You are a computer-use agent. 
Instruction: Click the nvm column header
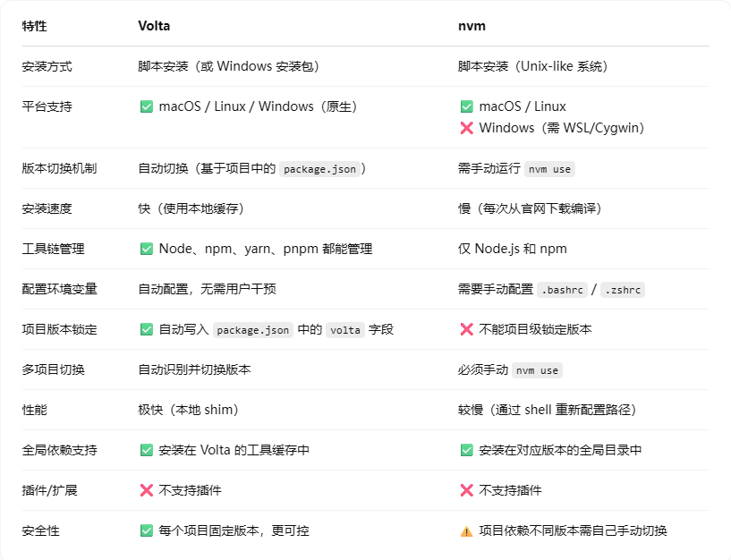point(472,26)
